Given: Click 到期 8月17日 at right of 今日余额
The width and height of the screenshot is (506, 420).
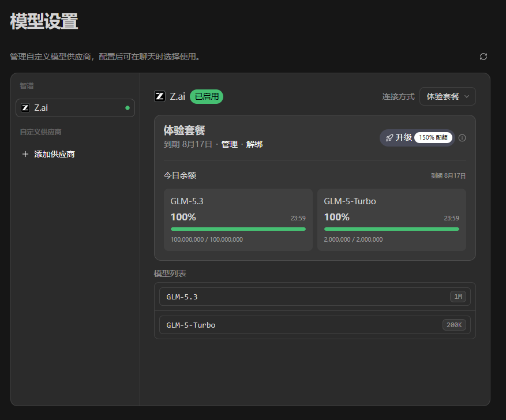Looking at the screenshot, I should (x=448, y=176).
